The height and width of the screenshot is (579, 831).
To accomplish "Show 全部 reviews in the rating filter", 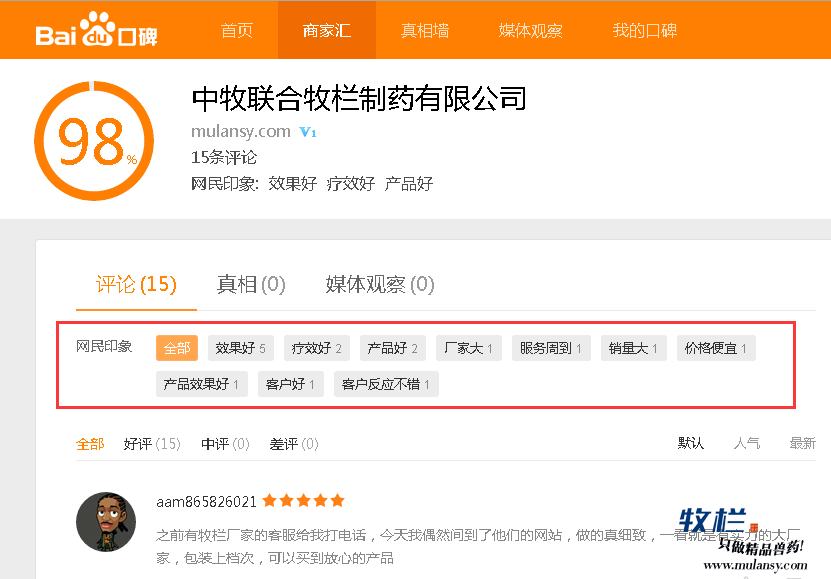I will pyautogui.click(x=90, y=444).
